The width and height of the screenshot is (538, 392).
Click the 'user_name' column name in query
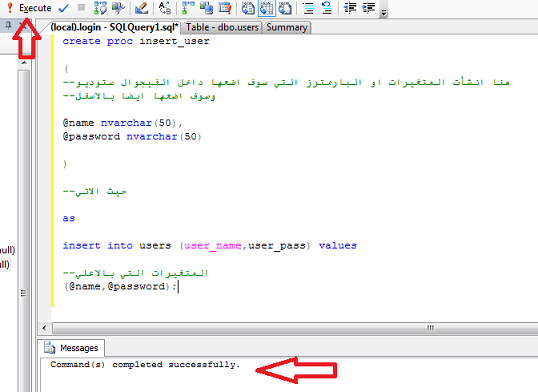pyautogui.click(x=213, y=246)
